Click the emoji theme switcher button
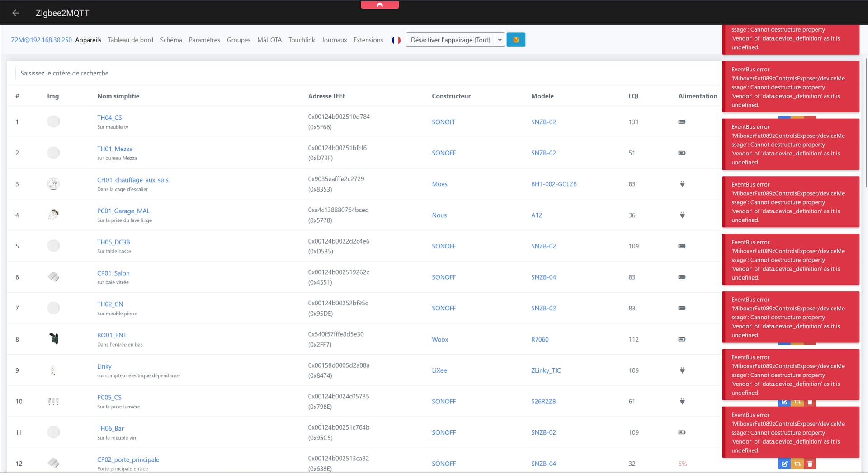868x473 pixels. tap(516, 40)
